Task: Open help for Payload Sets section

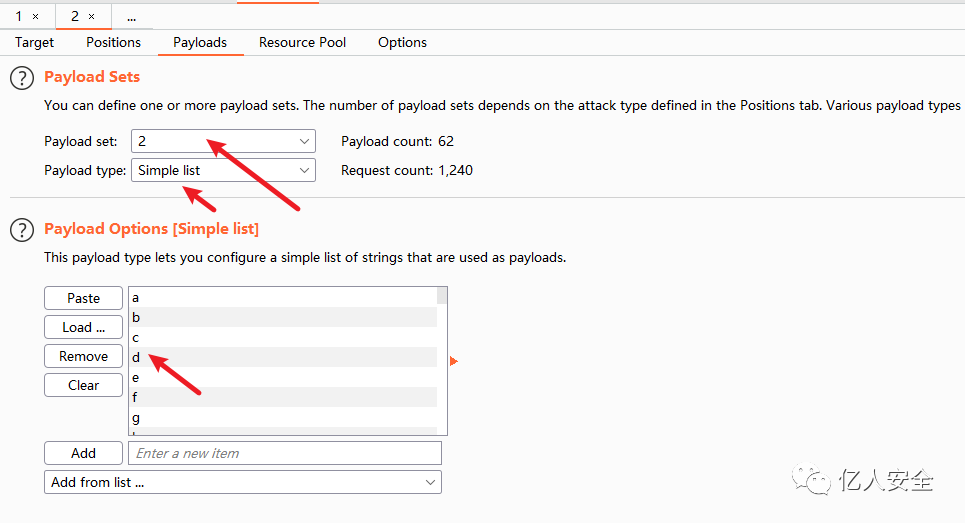Action: pos(22,78)
